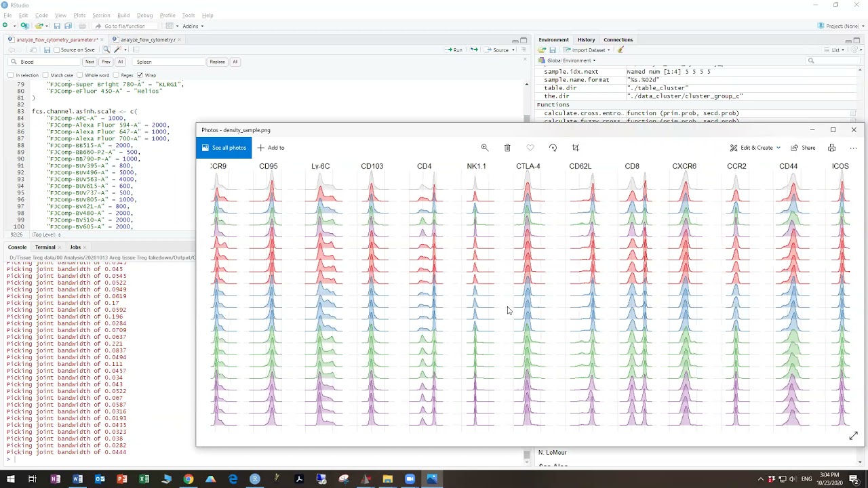Viewport: 868px width, 488px height.
Task: Click the print icon in Photos toolbar
Action: pos(831,148)
